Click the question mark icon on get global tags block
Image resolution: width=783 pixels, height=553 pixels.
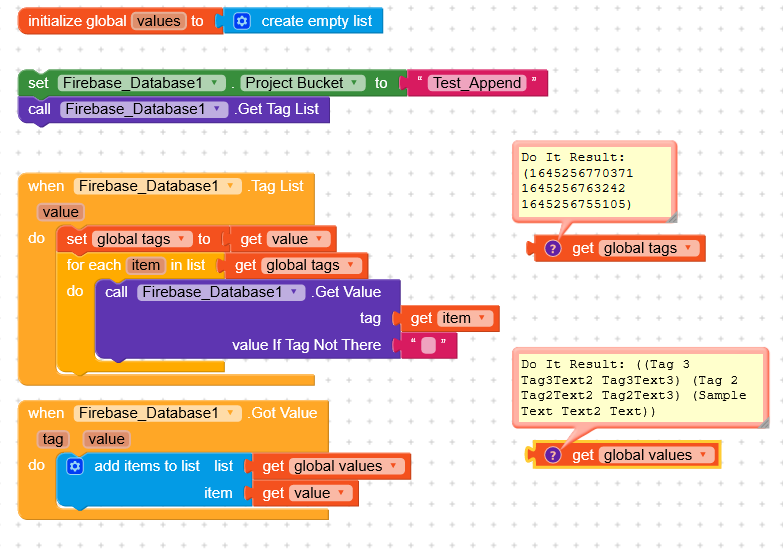point(552,248)
